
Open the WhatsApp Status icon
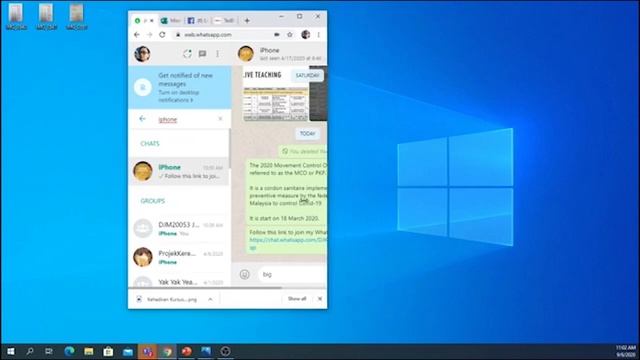point(187,53)
